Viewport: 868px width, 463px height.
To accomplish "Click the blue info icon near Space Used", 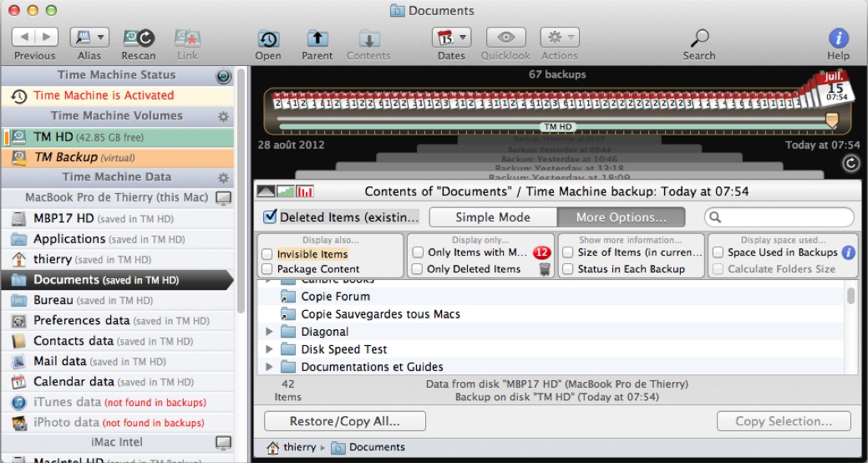I will [848, 252].
